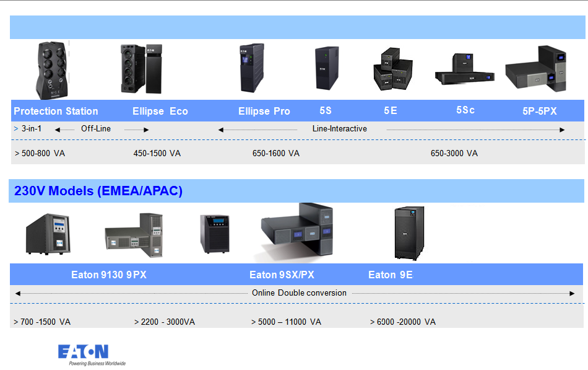This screenshot has width=588, height=370.
Task: Click the Eaton 9130 tower UPS image
Action: pyautogui.click(x=48, y=234)
